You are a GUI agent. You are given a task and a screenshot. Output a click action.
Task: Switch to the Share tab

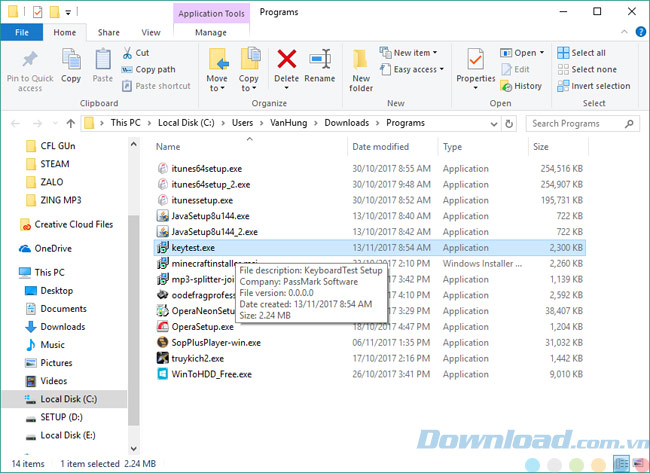pyautogui.click(x=109, y=32)
